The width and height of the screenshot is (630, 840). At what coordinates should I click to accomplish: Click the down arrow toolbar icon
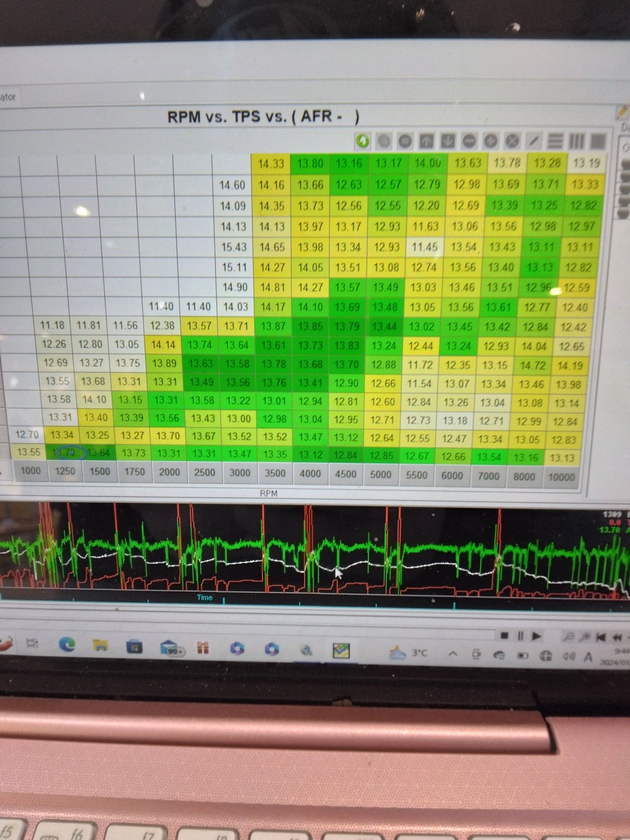[448, 141]
